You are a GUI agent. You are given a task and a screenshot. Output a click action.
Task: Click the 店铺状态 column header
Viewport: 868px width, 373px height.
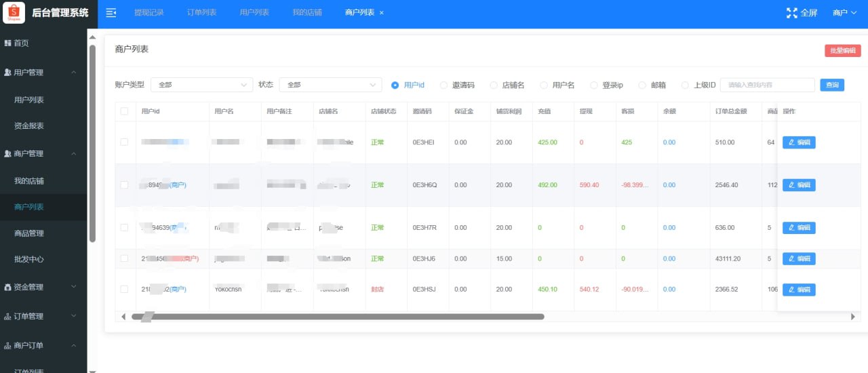383,111
